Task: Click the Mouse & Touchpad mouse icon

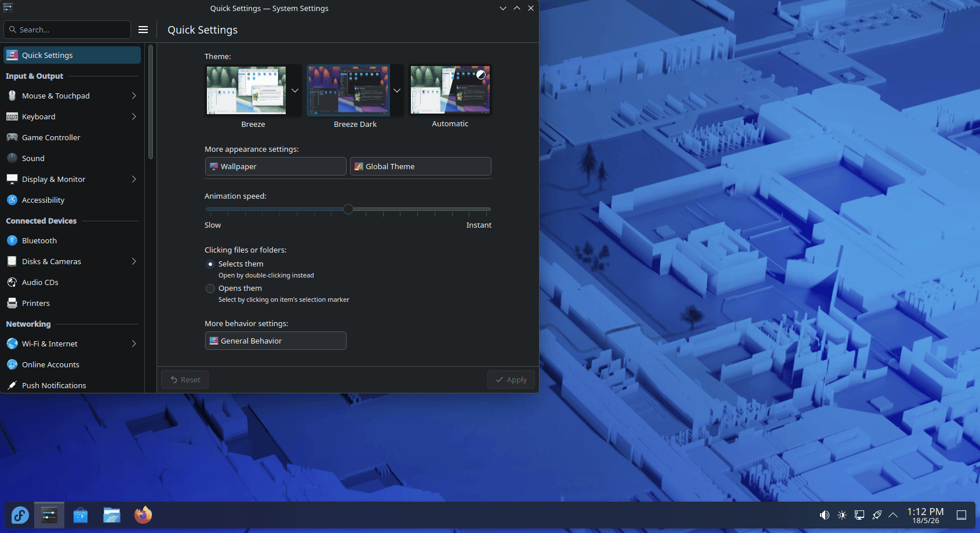Action: click(x=12, y=96)
